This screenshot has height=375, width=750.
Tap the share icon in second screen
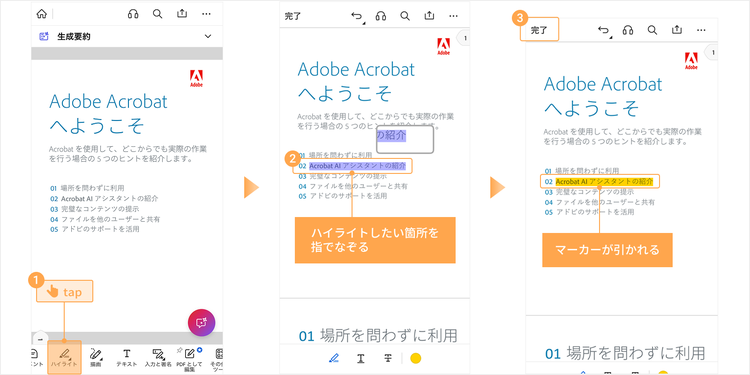click(x=430, y=16)
